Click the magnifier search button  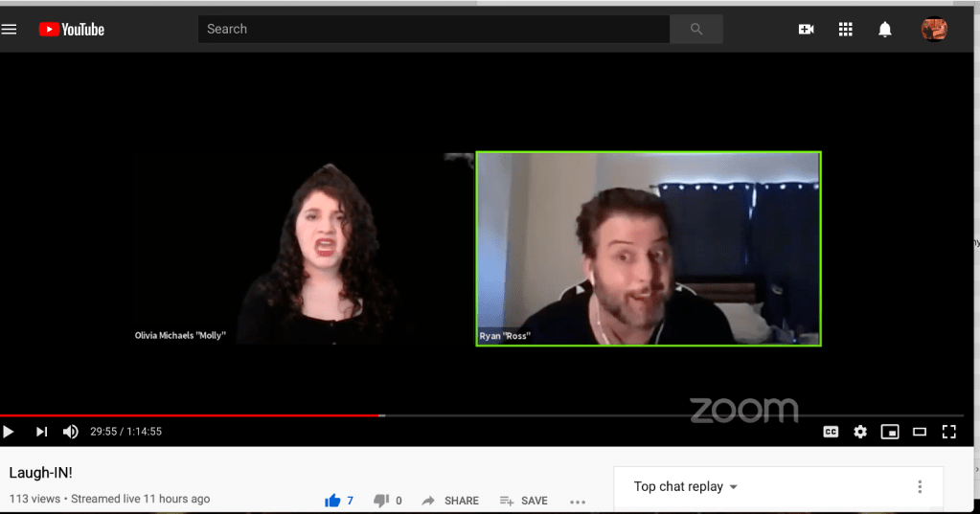pos(696,29)
